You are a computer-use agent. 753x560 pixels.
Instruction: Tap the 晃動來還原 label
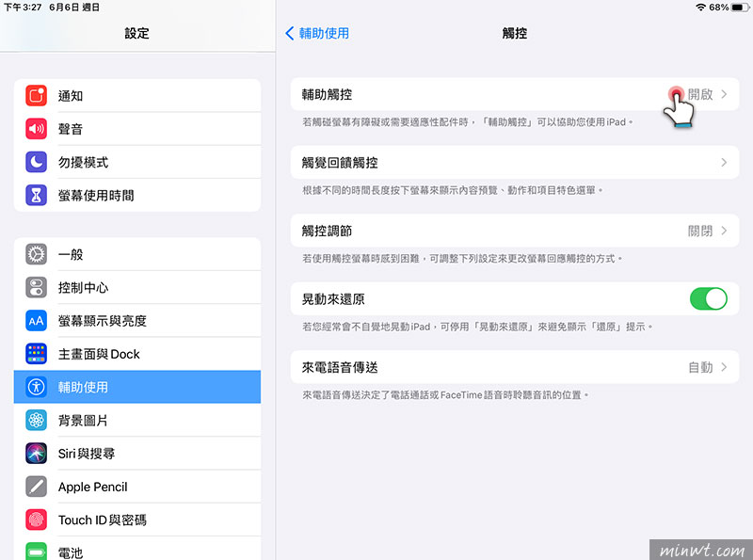(x=333, y=298)
